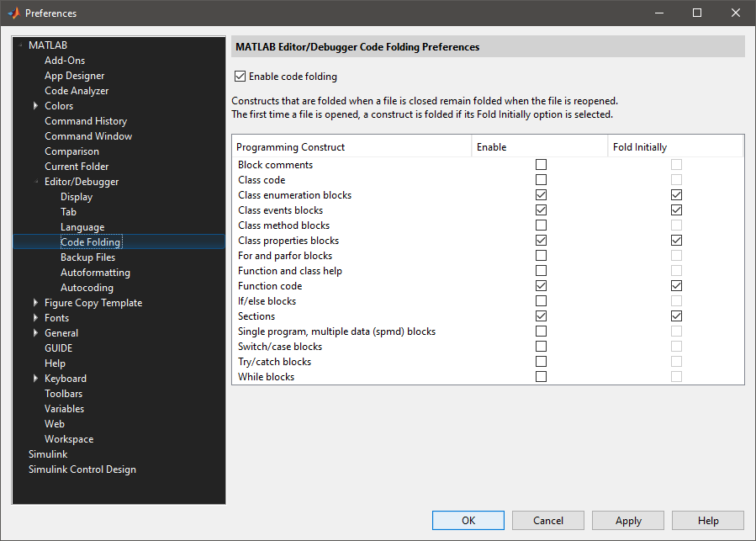
Task: Open Help via the Help button
Action: pos(708,520)
